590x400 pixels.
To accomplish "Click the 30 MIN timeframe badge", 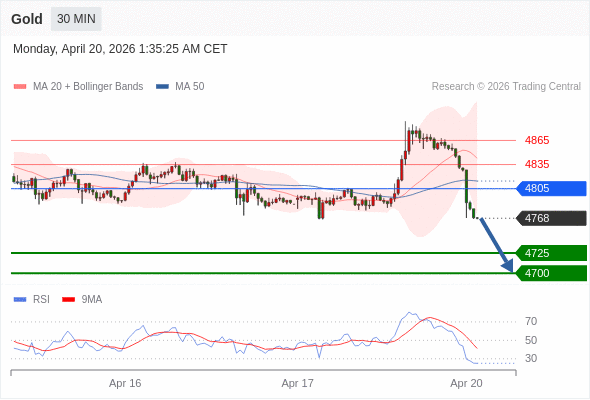I will 76,19.
